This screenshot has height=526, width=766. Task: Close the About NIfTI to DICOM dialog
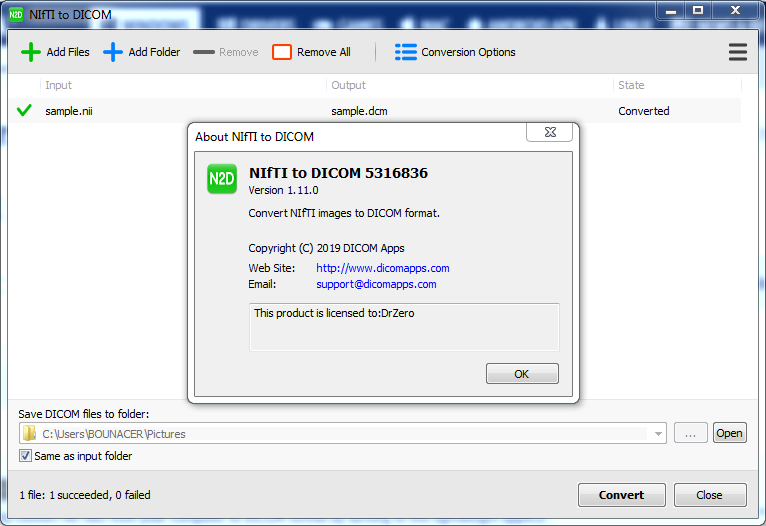coord(550,132)
